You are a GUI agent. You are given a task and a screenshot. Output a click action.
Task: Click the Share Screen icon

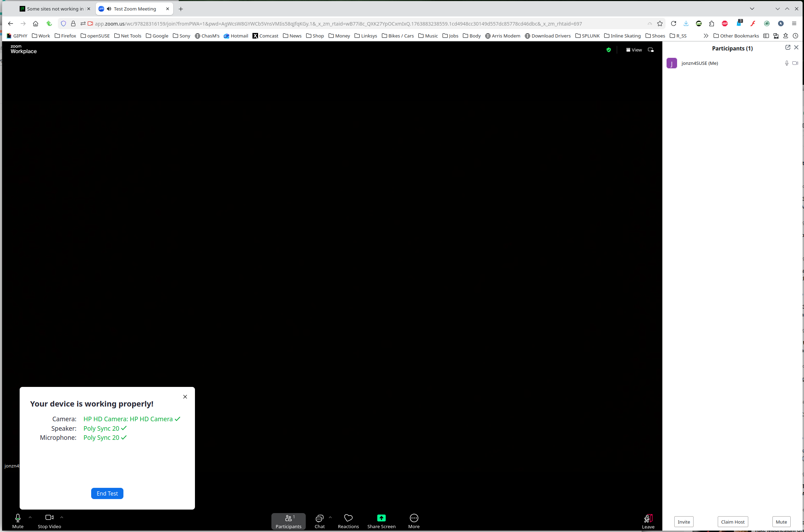(381, 518)
